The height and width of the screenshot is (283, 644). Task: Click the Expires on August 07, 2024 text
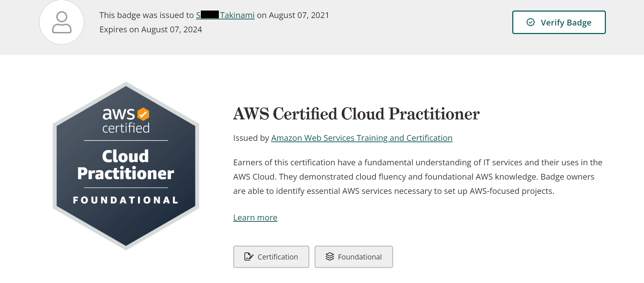[151, 30]
